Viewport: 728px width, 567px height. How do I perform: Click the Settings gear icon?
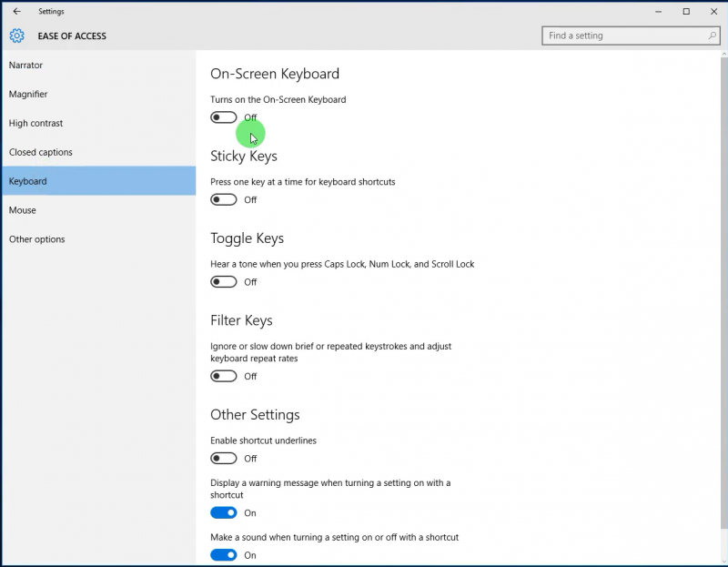(17, 36)
